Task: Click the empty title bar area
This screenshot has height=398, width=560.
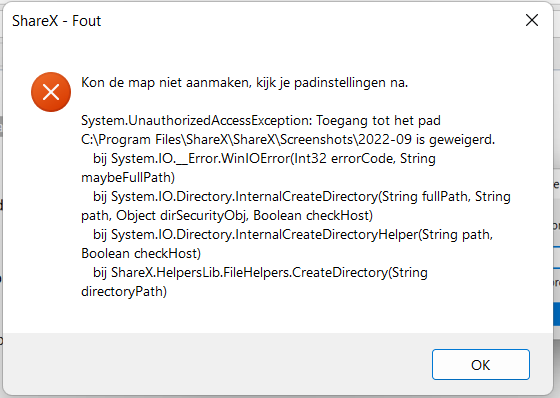Action: (311, 20)
